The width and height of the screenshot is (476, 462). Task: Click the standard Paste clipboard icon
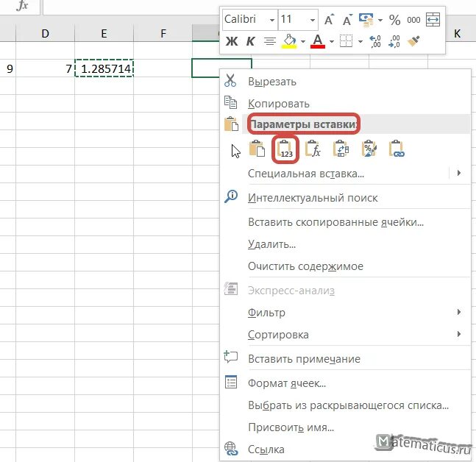(x=257, y=149)
